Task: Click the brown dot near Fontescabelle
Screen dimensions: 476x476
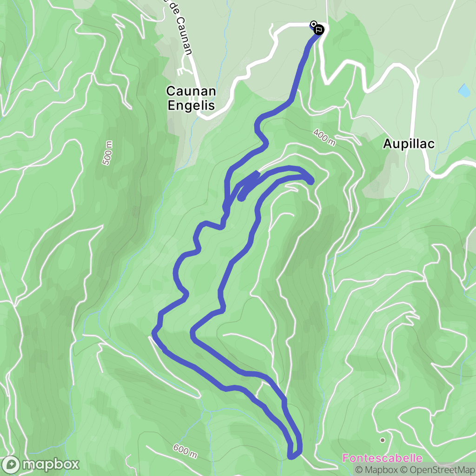Action: 383,440
